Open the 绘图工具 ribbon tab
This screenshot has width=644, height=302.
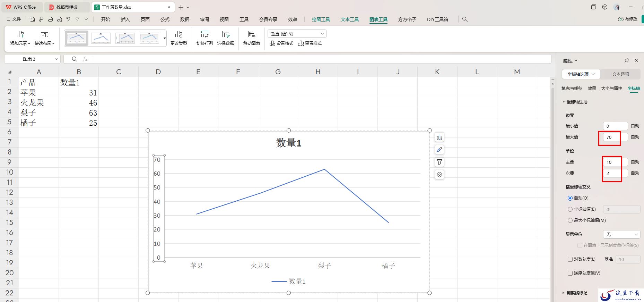321,19
